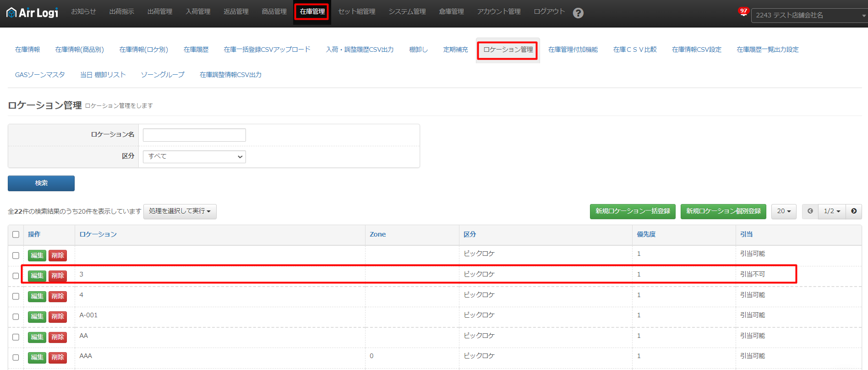Focus the ロケーション名 text field
Screen dimensions: 868x370
[x=194, y=135]
